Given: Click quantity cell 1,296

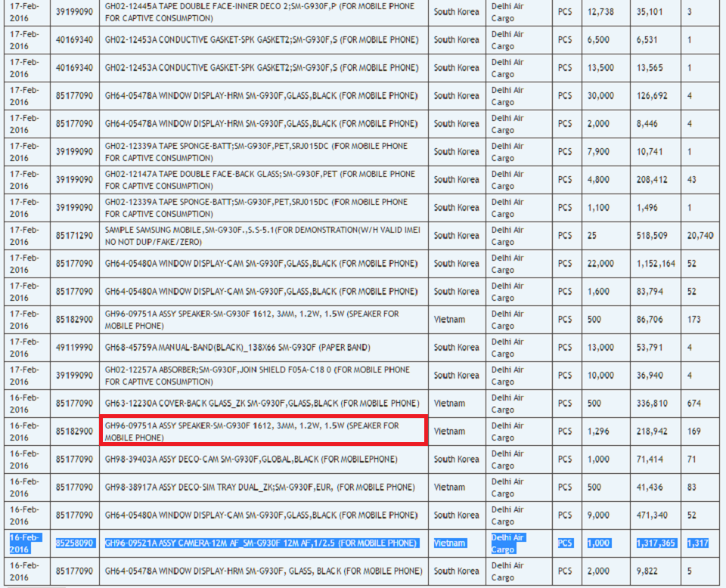Looking at the screenshot, I should 606,432.
